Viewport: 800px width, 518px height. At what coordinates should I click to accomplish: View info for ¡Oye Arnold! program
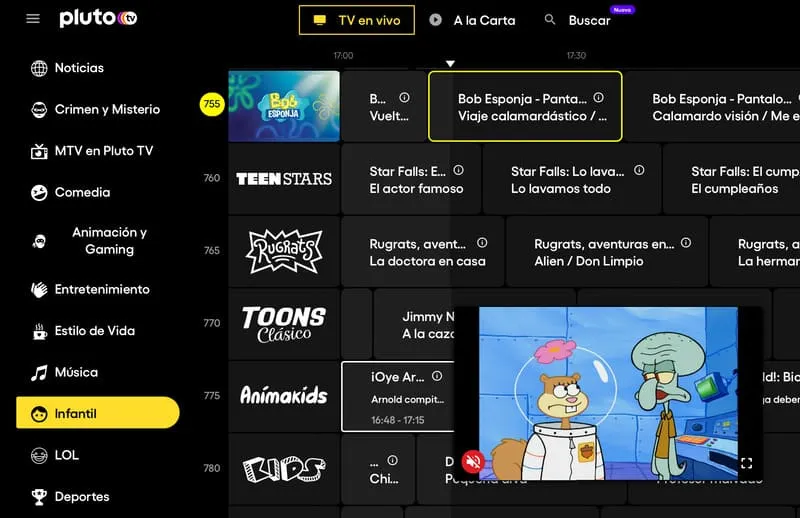pyautogui.click(x=437, y=376)
